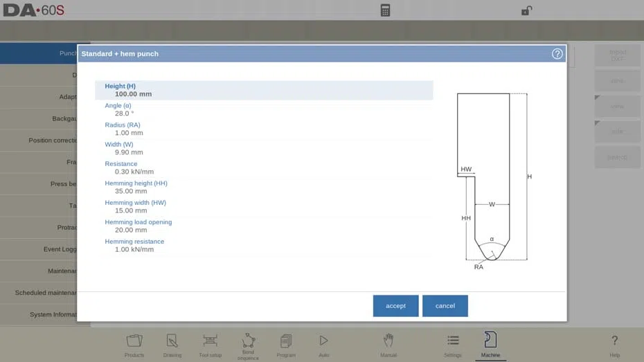Open Help question mark in bottom bar
This screenshot has height=362, width=644.
coord(614,345)
